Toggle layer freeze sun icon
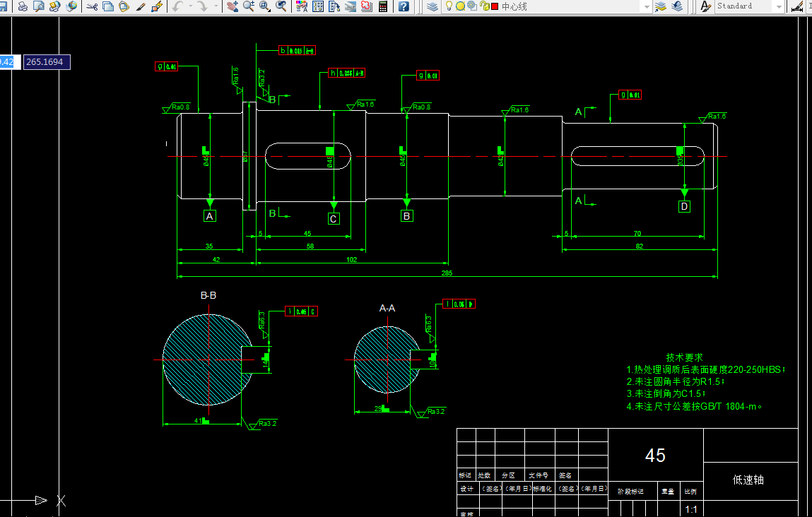The height and width of the screenshot is (517, 812). 460,6
